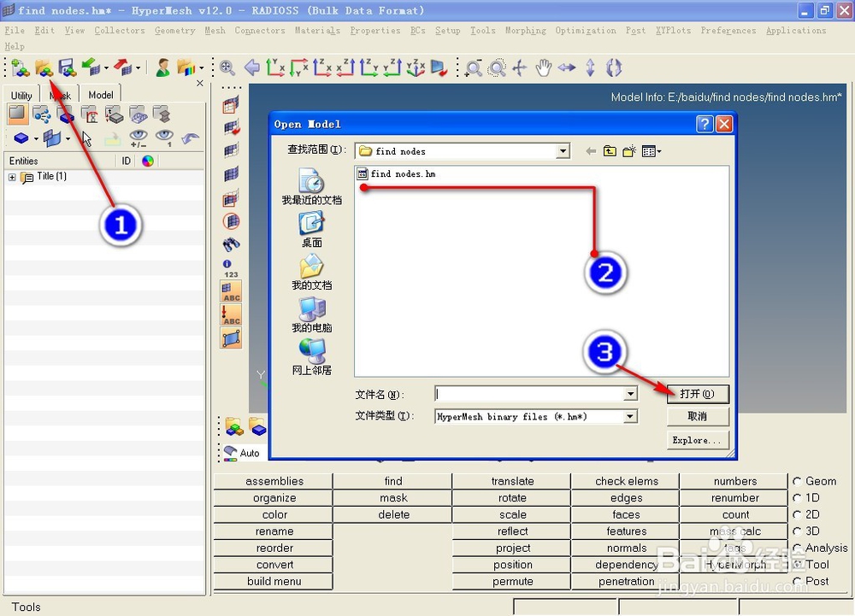855x616 pixels.
Task: Click the Explore... button
Action: (x=698, y=440)
